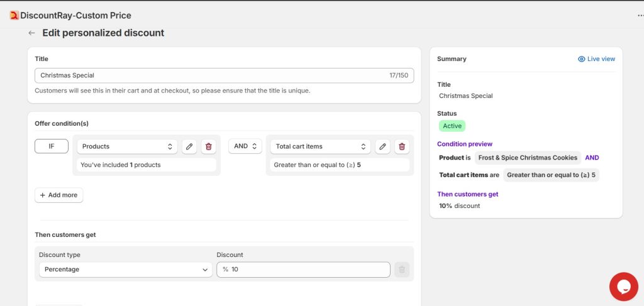Click the DiscountRay app logo icon
This screenshot has height=306, width=644.
tap(14, 16)
